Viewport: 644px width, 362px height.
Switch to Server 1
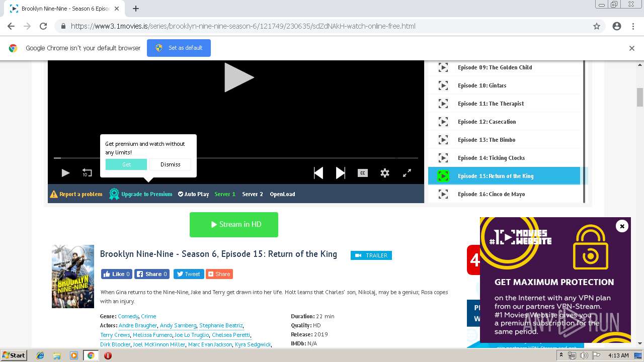[x=225, y=194]
